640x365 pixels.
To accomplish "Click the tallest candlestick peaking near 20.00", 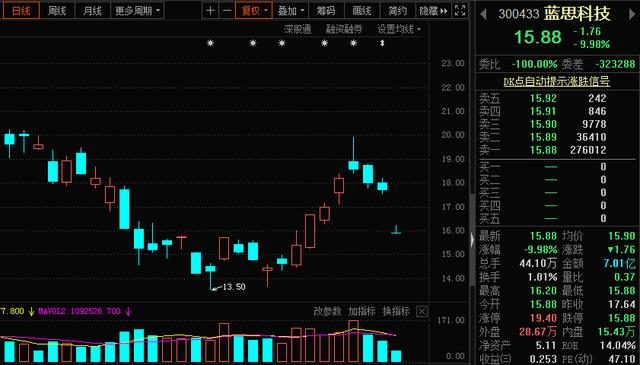I will pyautogui.click(x=353, y=155).
